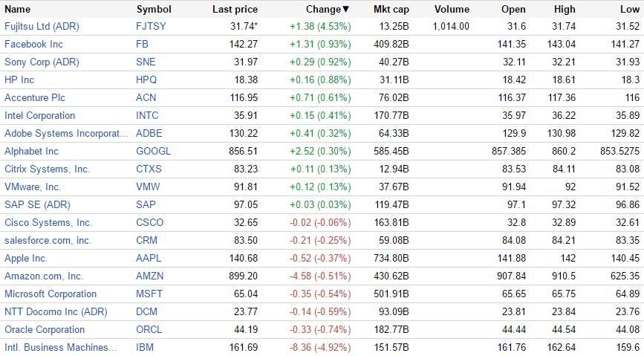
Task: Click the Intel Corporation name link
Action: pos(39,115)
